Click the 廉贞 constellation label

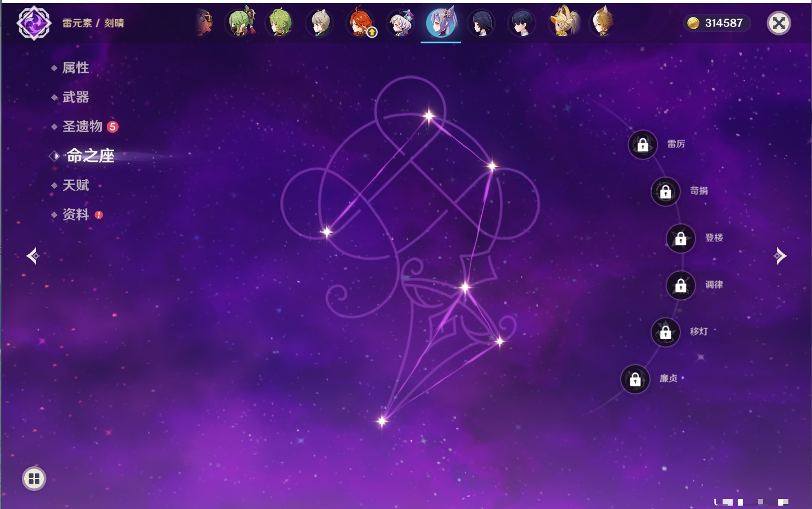tap(669, 379)
